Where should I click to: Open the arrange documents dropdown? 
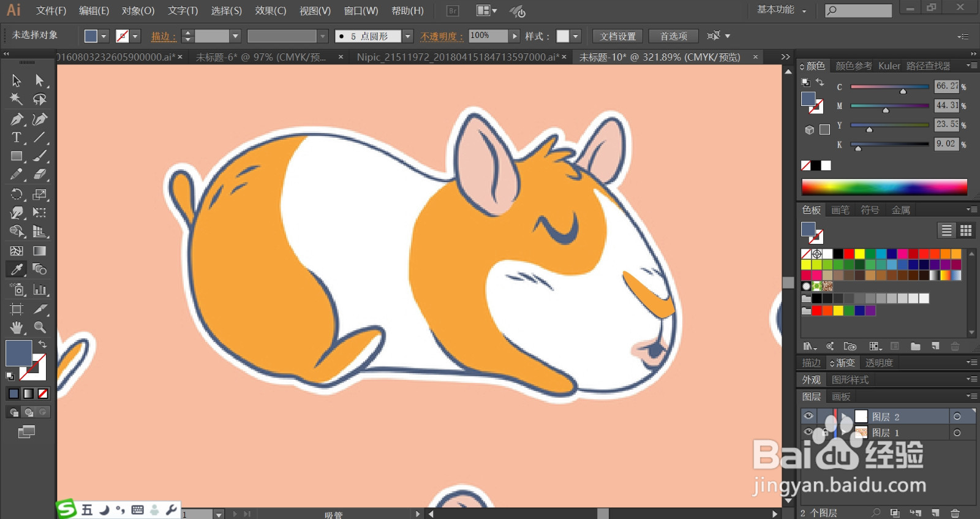pyautogui.click(x=487, y=10)
